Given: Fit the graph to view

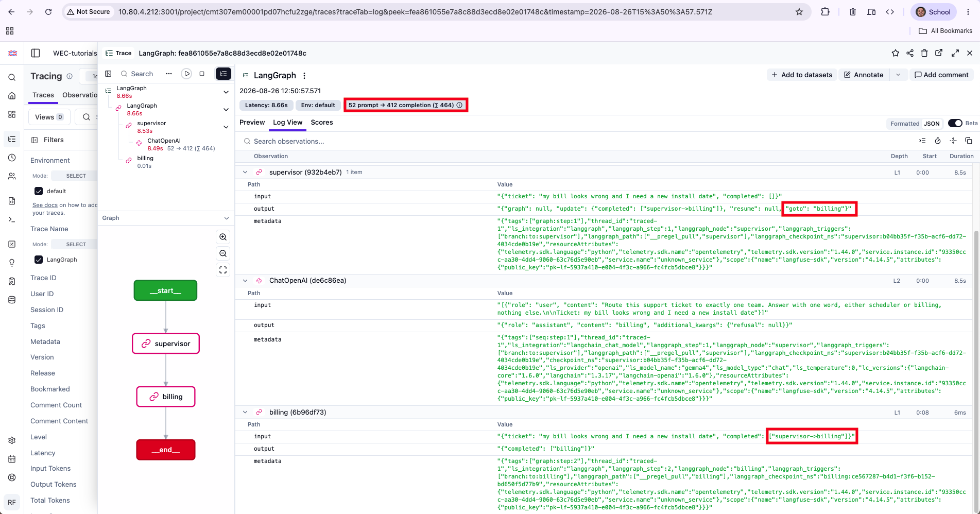Looking at the screenshot, I should point(223,270).
